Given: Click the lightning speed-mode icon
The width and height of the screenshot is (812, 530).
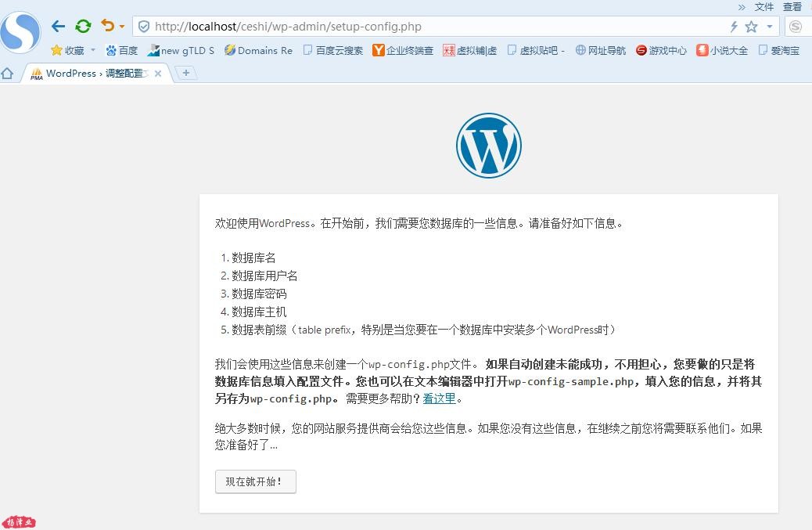Looking at the screenshot, I should pos(733,27).
